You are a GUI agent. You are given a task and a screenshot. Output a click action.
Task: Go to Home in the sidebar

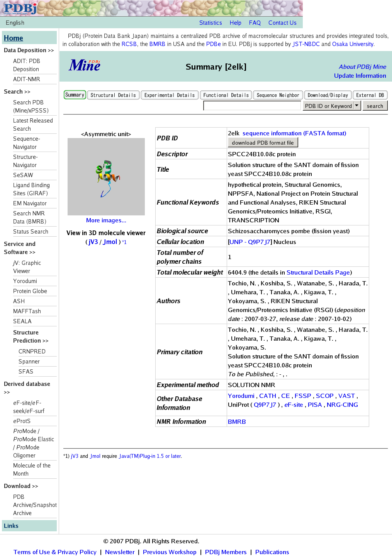coord(14,38)
